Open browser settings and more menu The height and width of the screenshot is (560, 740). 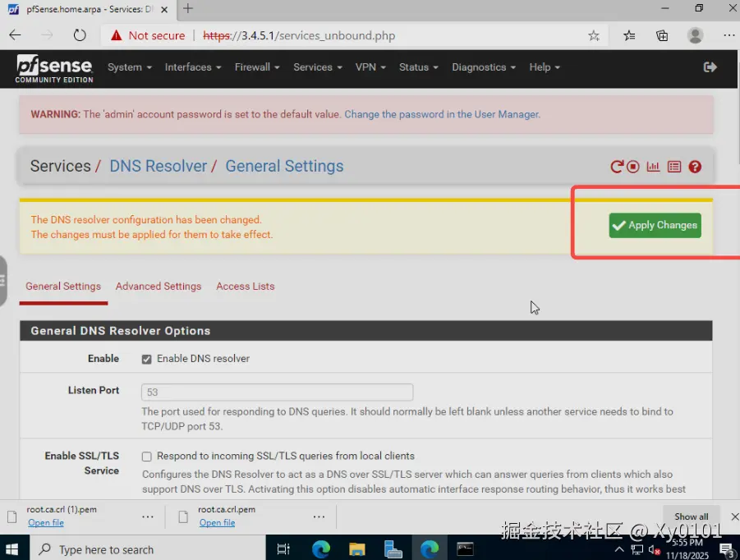(x=729, y=36)
